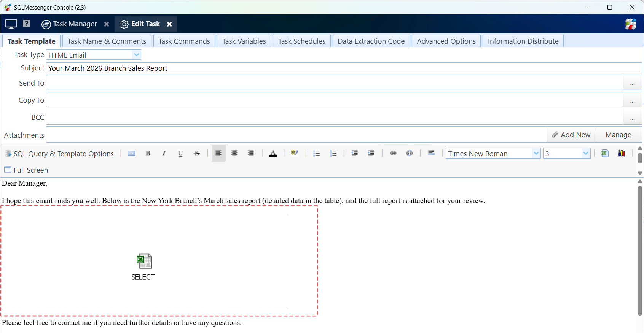Toggle underline formatting

180,153
